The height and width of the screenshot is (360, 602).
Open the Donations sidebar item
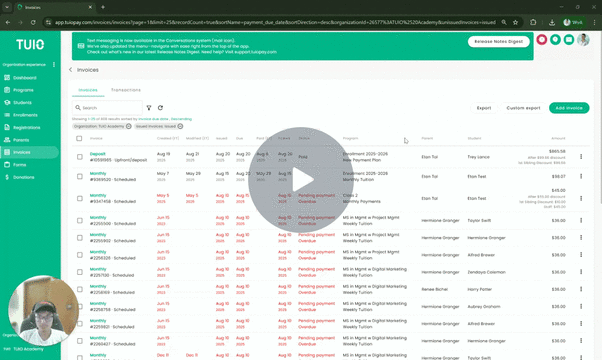click(23, 177)
